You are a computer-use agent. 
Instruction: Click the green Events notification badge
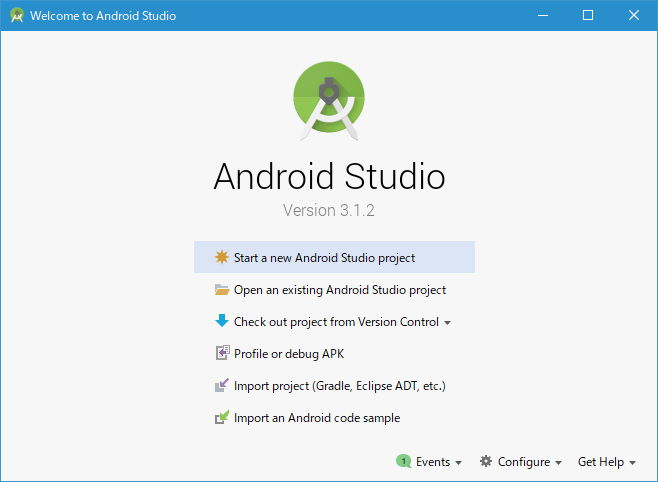(x=403, y=461)
